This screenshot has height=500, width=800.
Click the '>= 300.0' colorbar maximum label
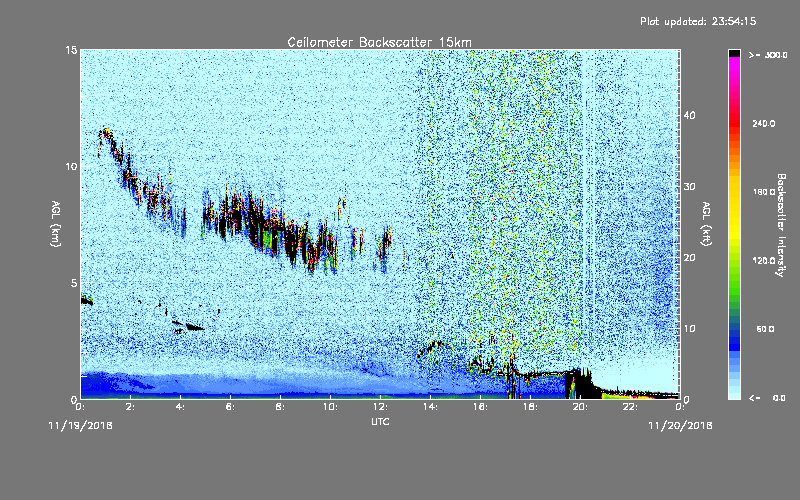pos(768,55)
